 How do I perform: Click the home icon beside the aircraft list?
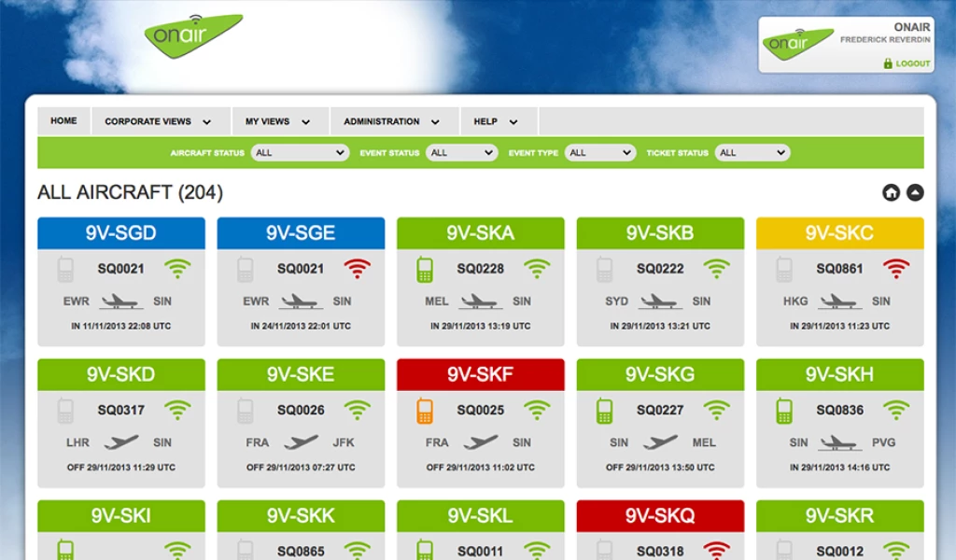click(891, 192)
